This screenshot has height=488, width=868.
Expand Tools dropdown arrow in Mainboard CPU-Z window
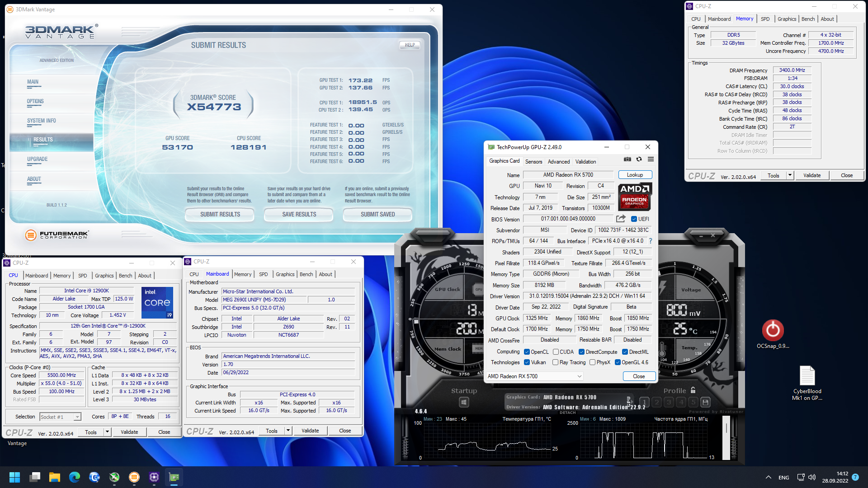coord(288,431)
